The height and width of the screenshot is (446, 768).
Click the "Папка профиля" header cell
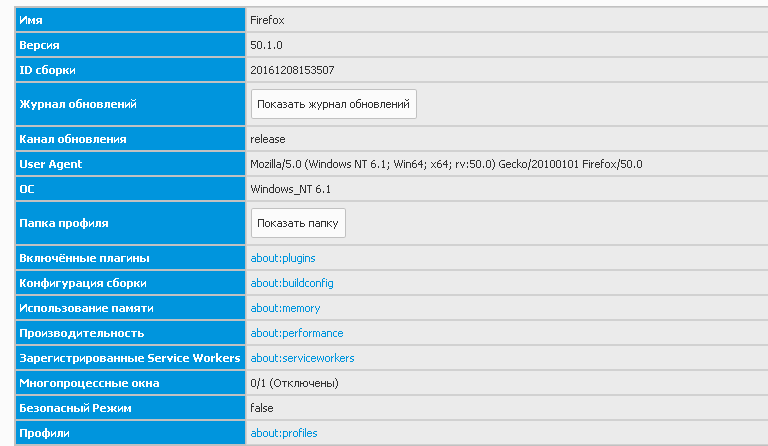coord(130,223)
